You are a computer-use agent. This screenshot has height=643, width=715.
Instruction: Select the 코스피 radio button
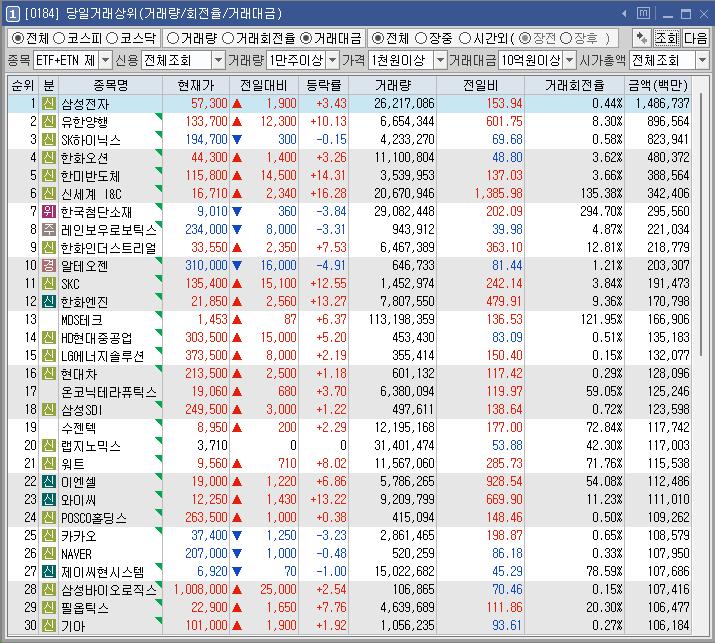[59, 38]
